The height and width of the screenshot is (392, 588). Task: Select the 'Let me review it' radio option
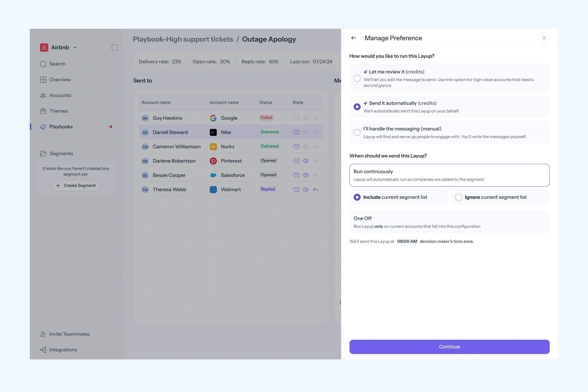(x=357, y=78)
